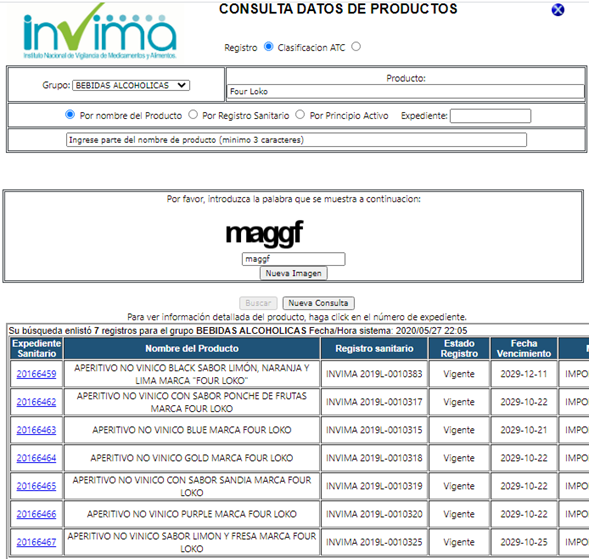Click registro INVIMA 2019L-0010319

374,486
